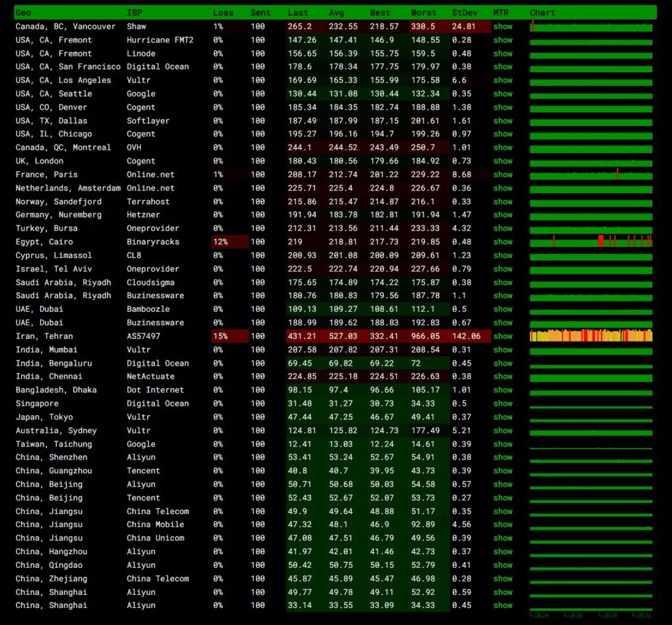Select the Last column header

(298, 13)
